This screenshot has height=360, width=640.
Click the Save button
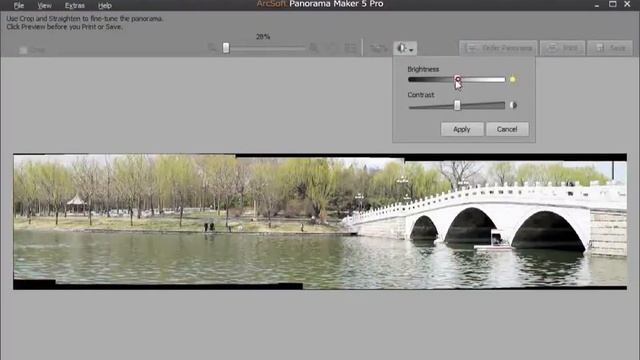[610, 48]
